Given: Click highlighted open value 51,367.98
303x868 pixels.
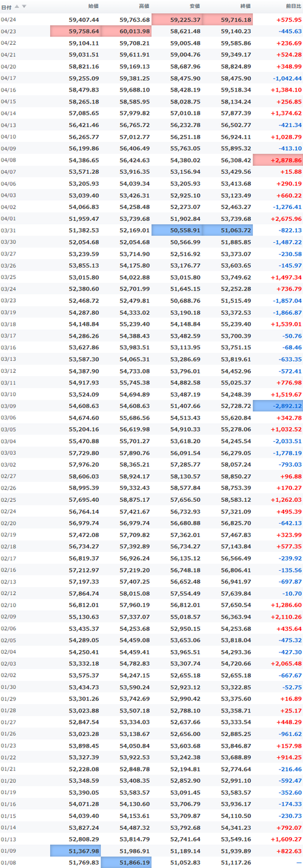Looking at the screenshot, I should pyautogui.click(x=76, y=850).
